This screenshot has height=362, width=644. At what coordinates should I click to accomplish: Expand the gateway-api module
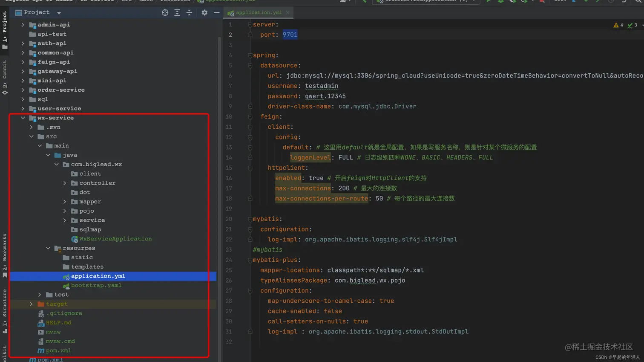(x=23, y=71)
